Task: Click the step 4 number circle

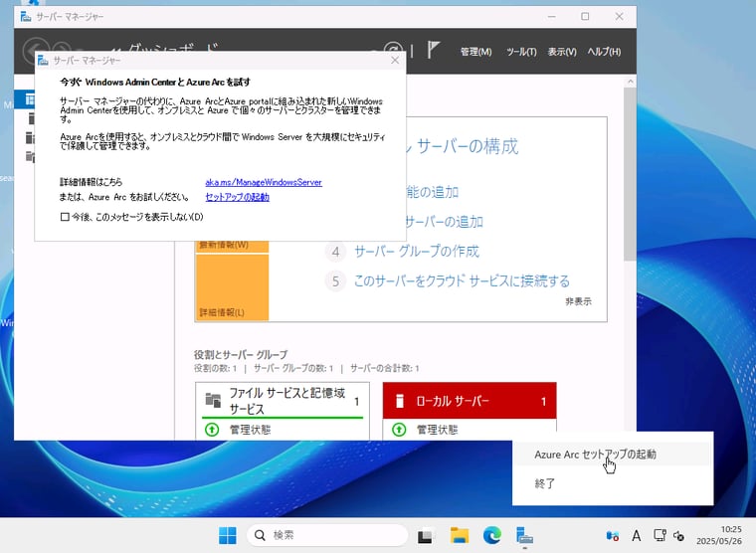Action: point(335,252)
